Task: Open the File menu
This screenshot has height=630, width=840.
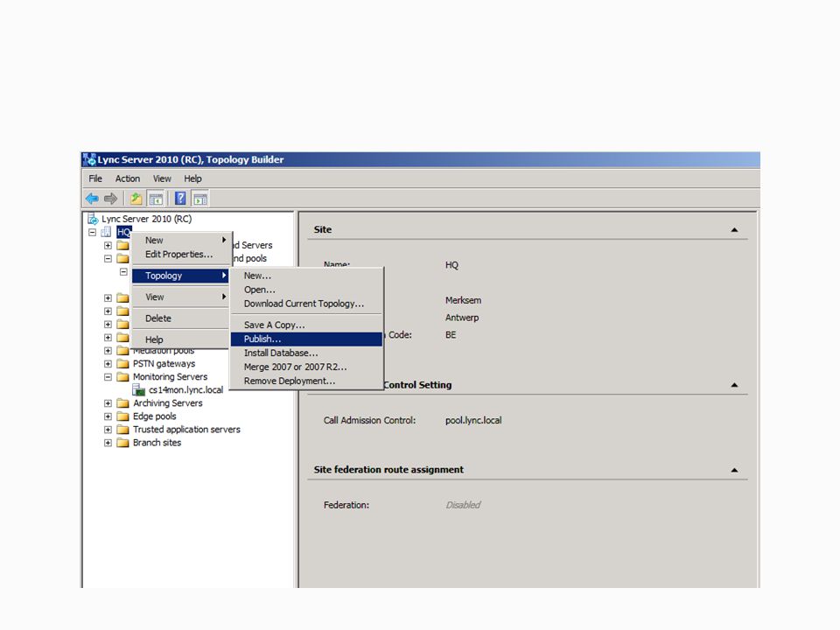Action: pyautogui.click(x=95, y=178)
